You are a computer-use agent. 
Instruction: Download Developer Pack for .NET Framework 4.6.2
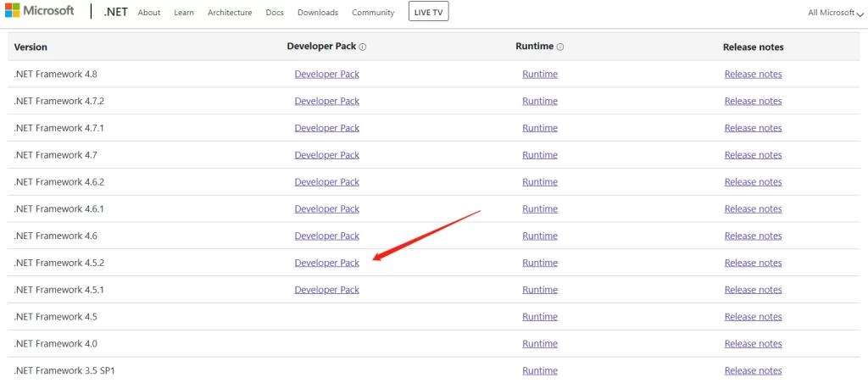(x=326, y=181)
